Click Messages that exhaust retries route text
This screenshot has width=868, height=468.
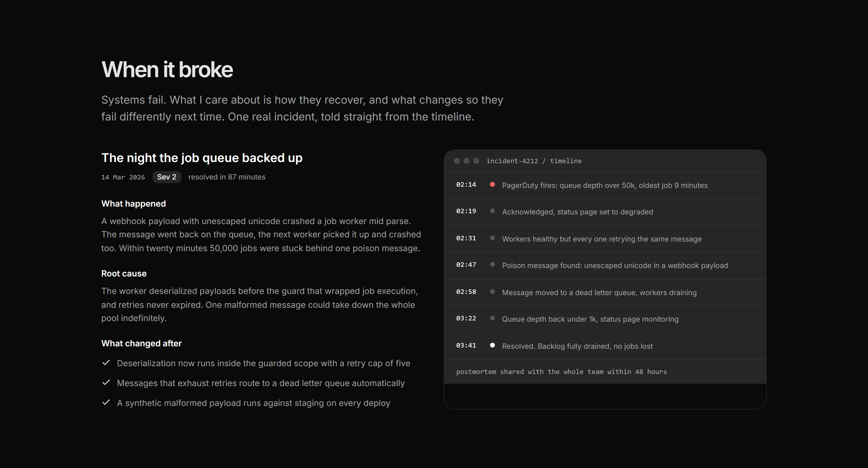(x=261, y=383)
